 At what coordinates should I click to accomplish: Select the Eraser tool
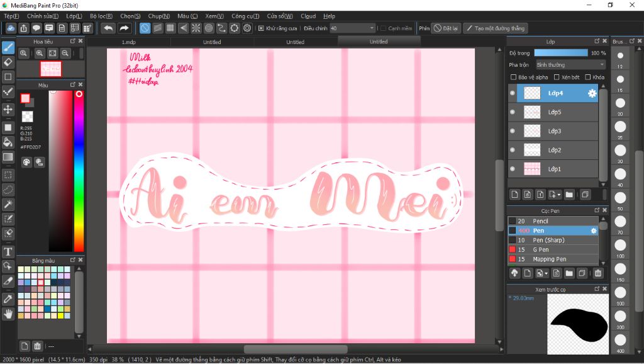[x=8, y=62]
